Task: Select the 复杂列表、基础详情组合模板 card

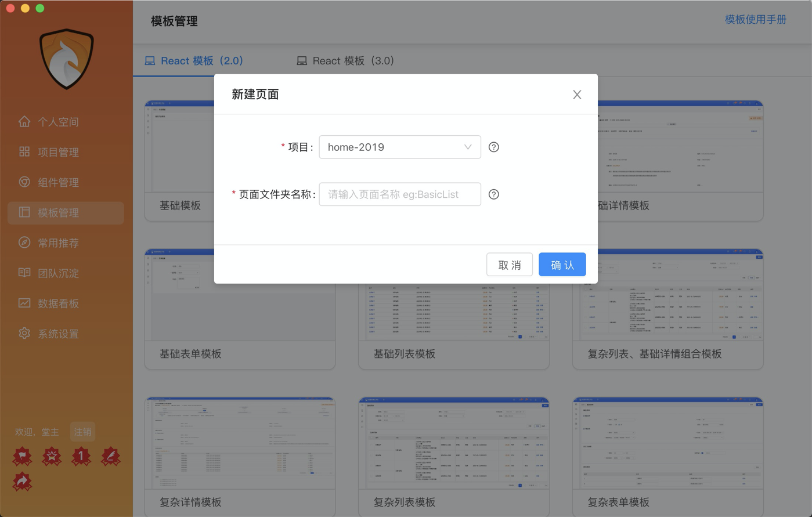Action: (x=668, y=309)
